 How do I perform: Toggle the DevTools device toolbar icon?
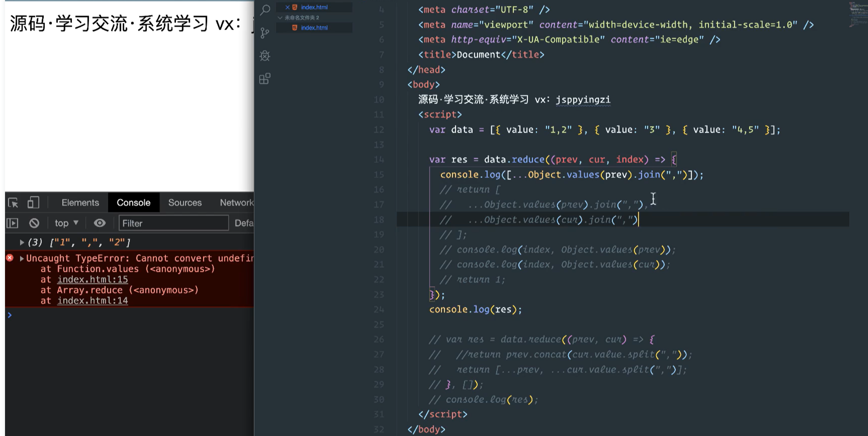(33, 203)
